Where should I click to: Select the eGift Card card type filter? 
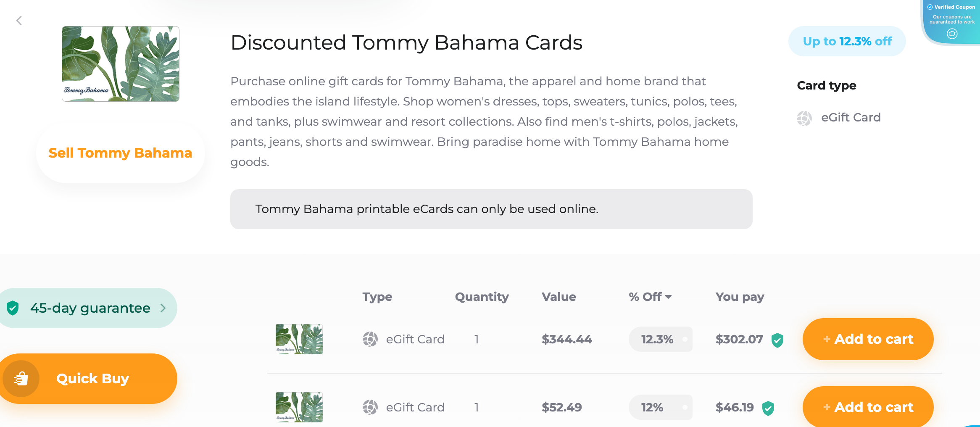coord(851,118)
